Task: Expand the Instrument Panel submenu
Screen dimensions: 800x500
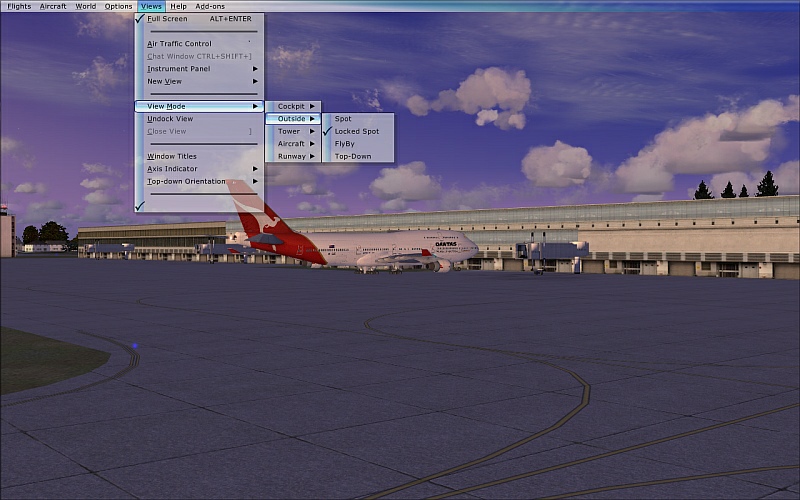Action: (x=199, y=68)
